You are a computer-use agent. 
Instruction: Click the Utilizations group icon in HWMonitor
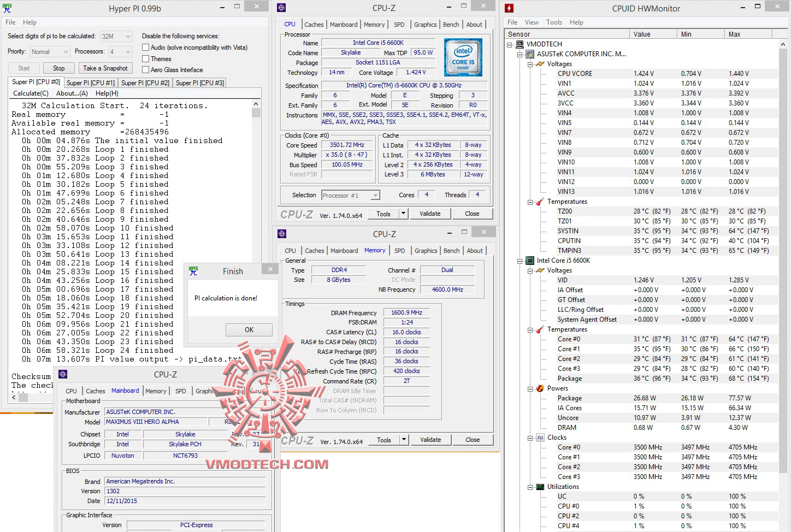540,487
